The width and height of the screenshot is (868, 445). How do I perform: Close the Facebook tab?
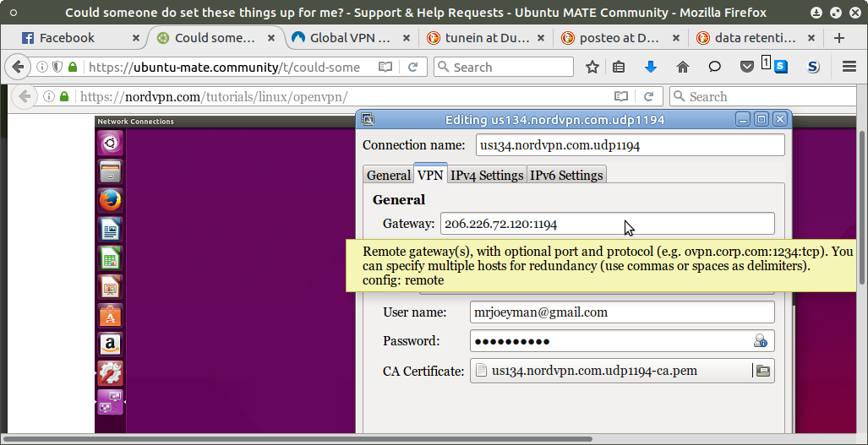click(x=136, y=38)
